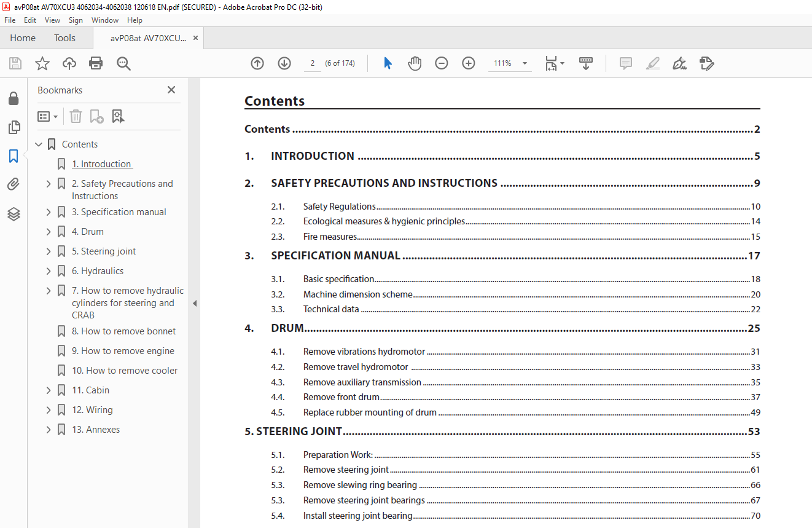Screen dimensions: 812x528
Task: Go to next page arrow
Action: point(284,63)
